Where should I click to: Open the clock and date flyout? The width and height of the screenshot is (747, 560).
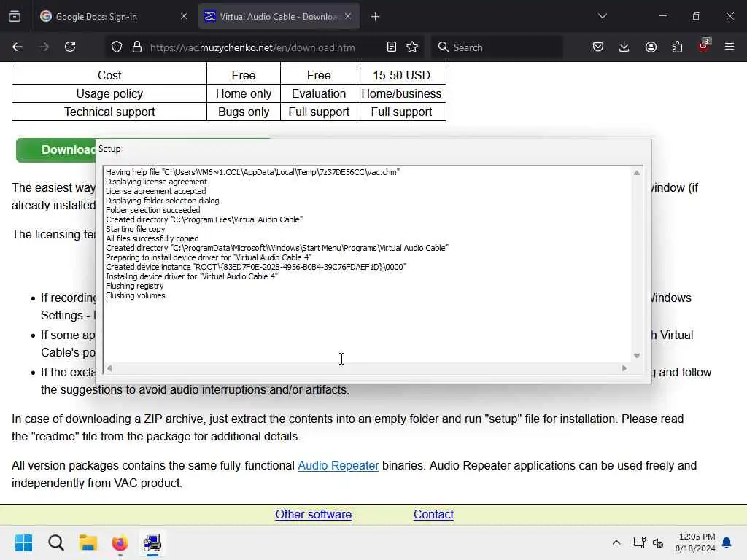(x=695, y=542)
